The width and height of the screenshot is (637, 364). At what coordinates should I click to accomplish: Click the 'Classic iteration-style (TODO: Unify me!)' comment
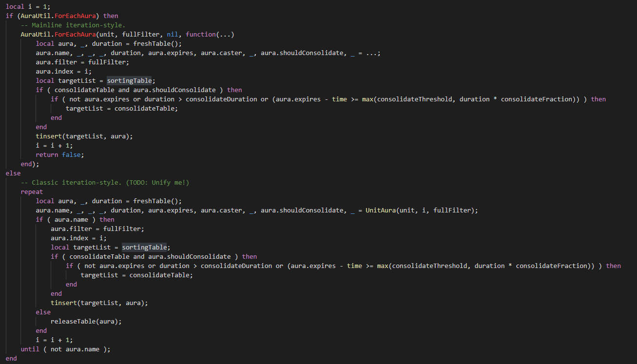(x=105, y=182)
